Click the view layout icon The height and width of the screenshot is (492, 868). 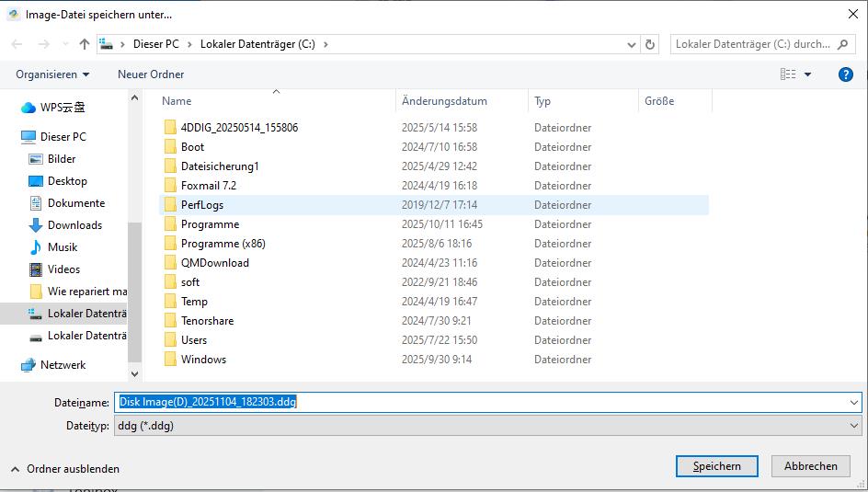point(788,74)
